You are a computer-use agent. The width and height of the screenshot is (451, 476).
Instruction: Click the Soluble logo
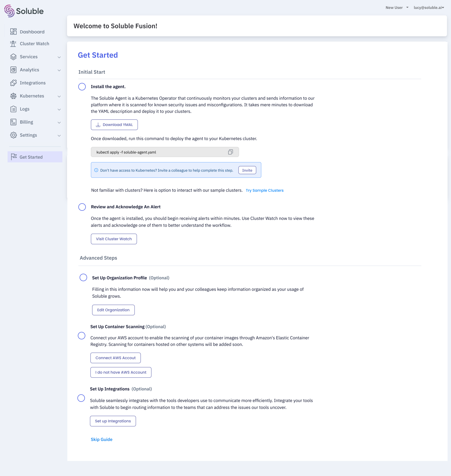pyautogui.click(x=24, y=11)
